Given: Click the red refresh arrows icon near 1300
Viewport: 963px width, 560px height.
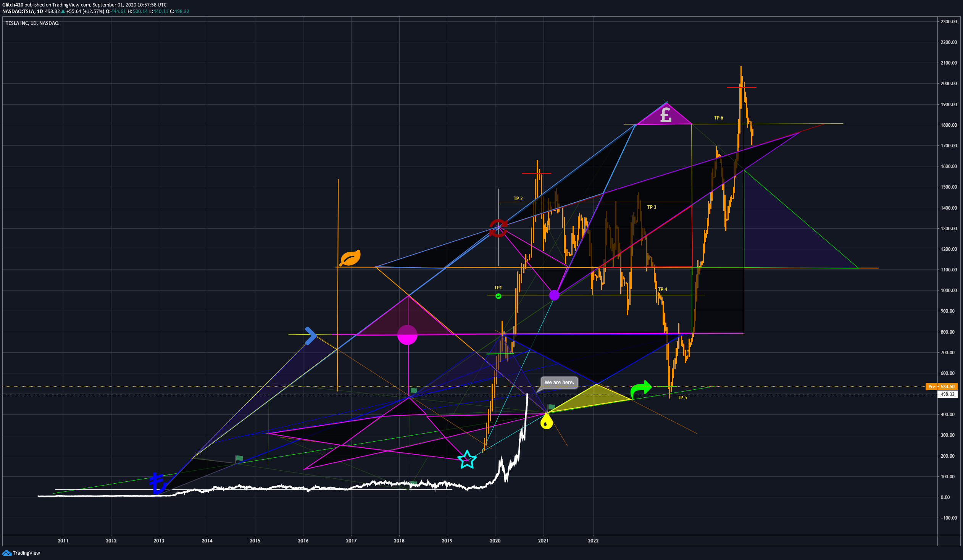Looking at the screenshot, I should coord(498,228).
